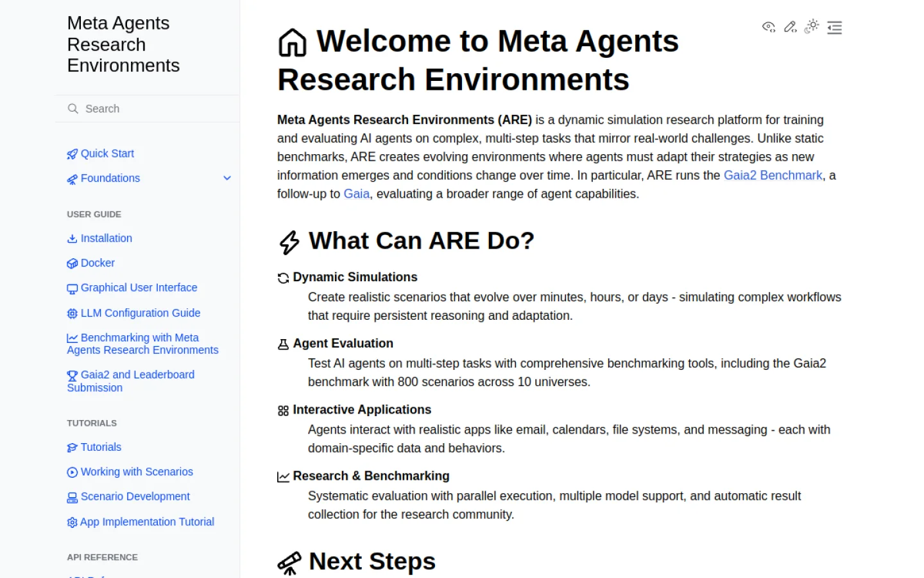Click the play icon beside Working with Scenarios
924x578 pixels.
[73, 472]
